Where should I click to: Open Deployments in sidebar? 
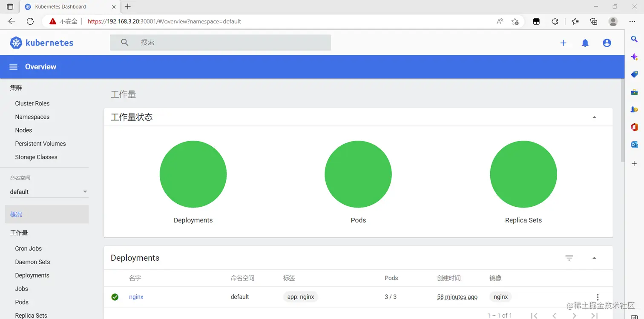32,275
